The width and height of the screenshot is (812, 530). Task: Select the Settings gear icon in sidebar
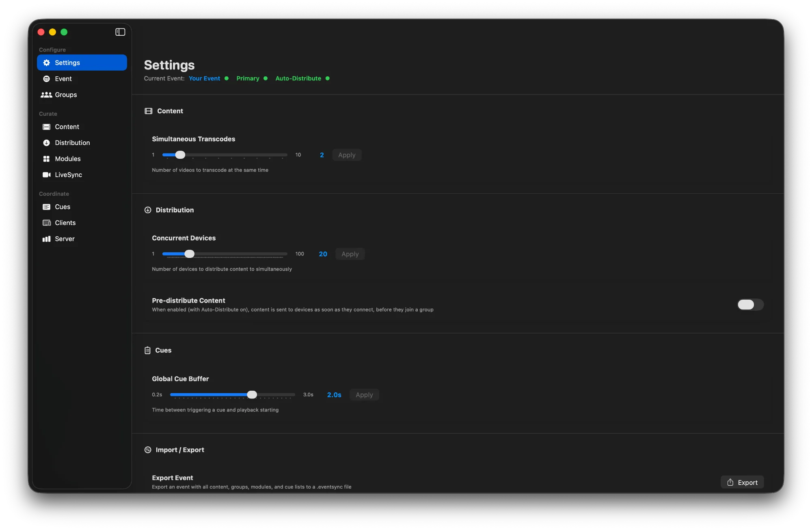point(46,63)
